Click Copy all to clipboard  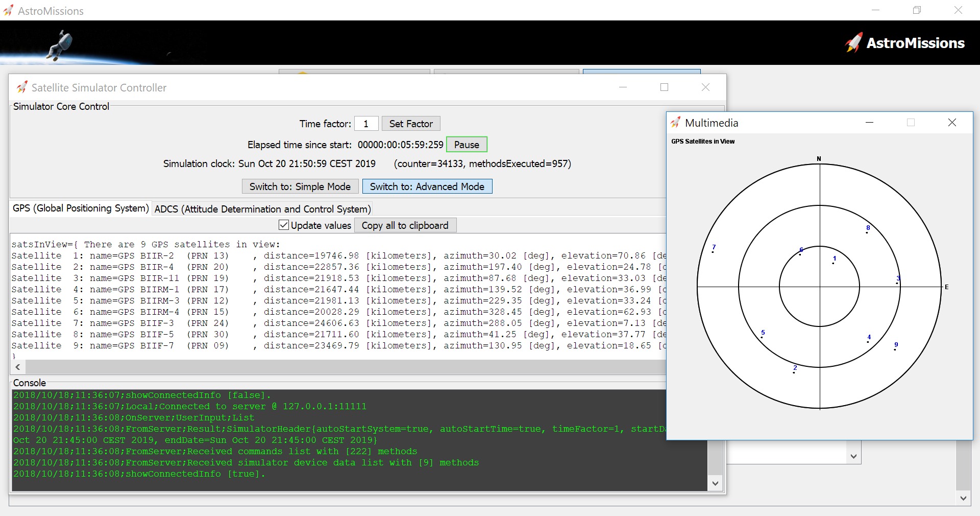[405, 225]
